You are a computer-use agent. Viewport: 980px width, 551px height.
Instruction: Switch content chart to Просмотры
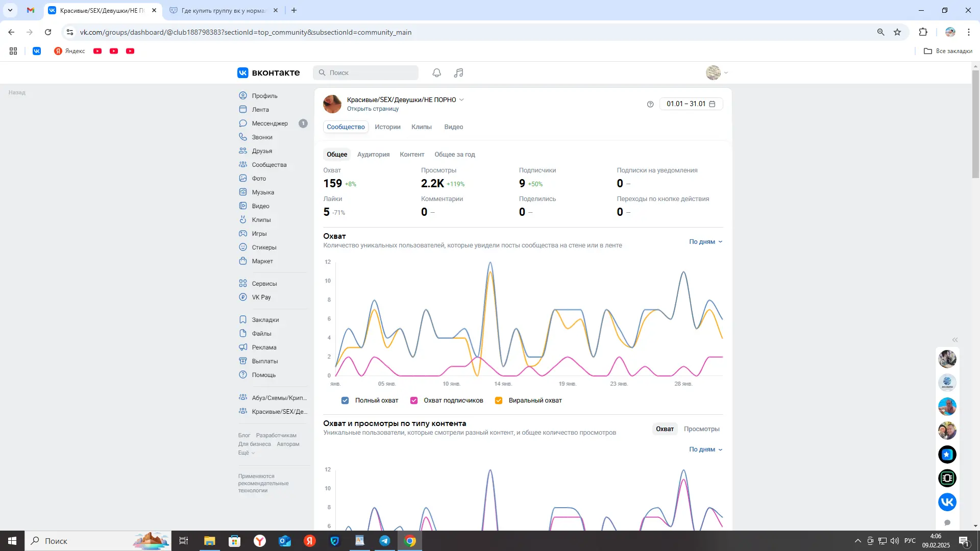pos(701,429)
